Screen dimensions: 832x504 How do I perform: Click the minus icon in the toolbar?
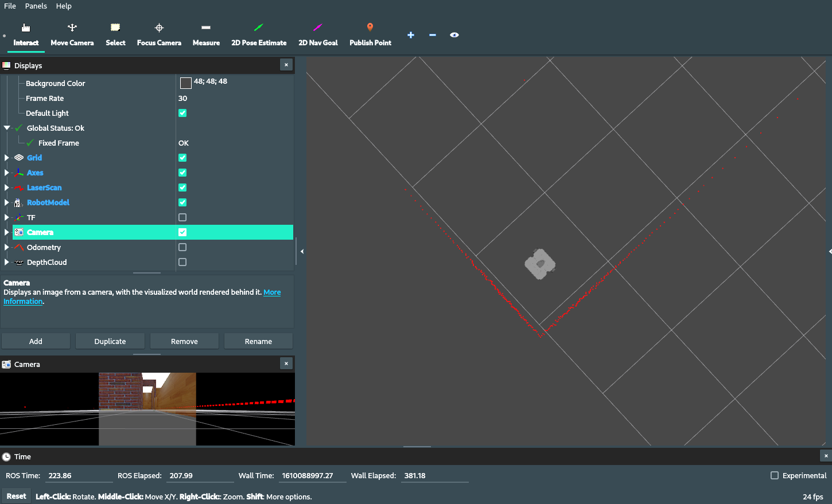(x=433, y=35)
